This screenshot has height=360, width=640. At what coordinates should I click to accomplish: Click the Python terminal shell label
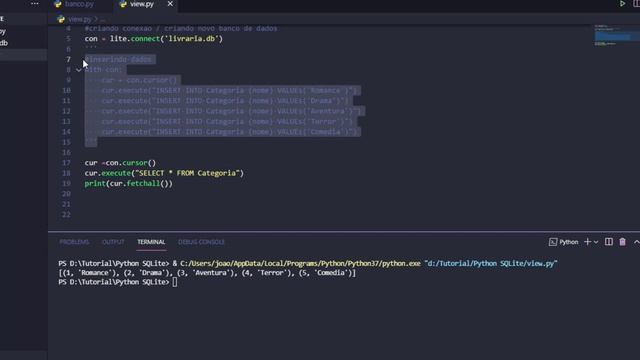click(564, 242)
